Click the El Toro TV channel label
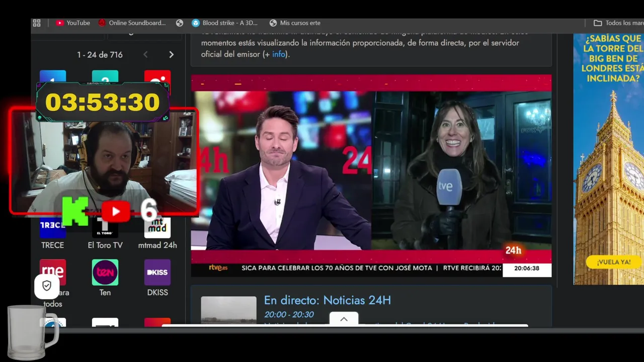 pyautogui.click(x=105, y=245)
